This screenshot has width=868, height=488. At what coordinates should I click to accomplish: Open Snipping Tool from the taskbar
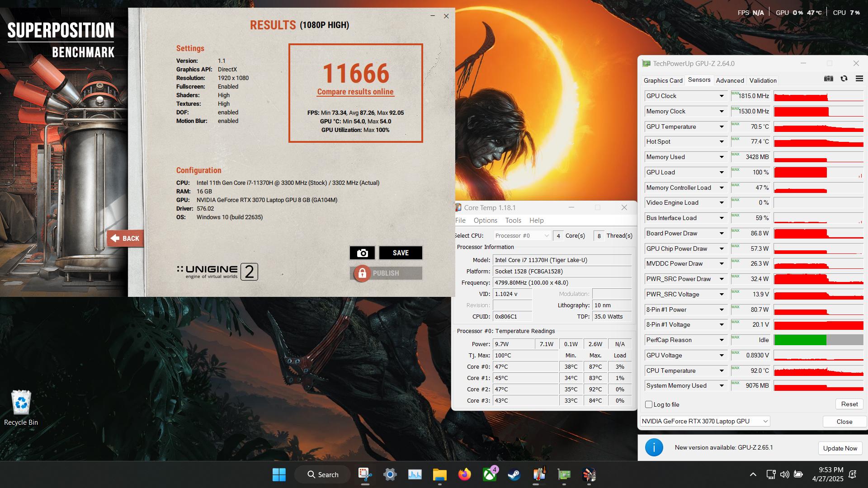365,474
